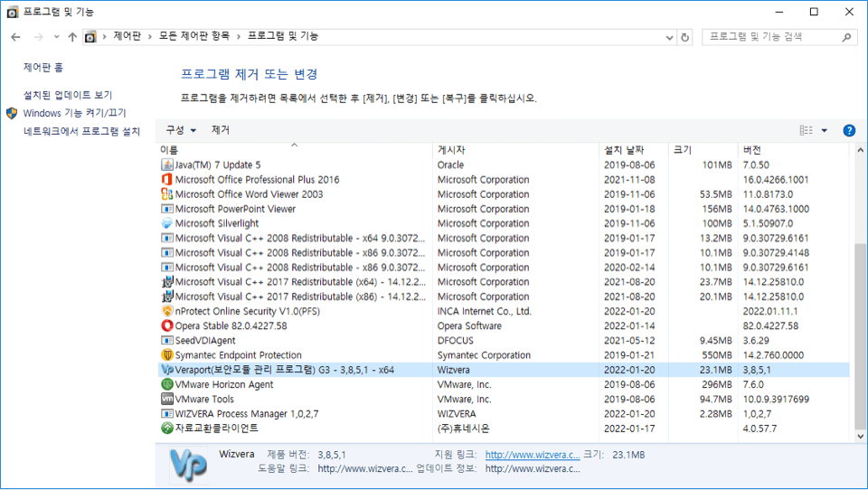Click the Symantec Endpoint Protection shield icon

(x=166, y=355)
